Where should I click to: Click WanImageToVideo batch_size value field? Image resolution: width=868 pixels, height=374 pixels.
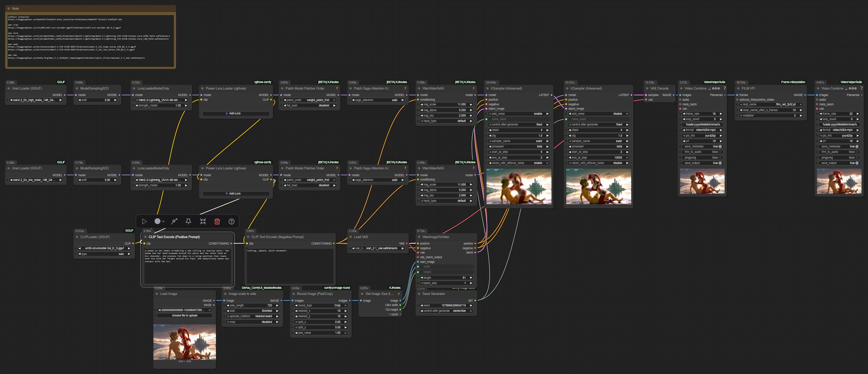[446, 283]
